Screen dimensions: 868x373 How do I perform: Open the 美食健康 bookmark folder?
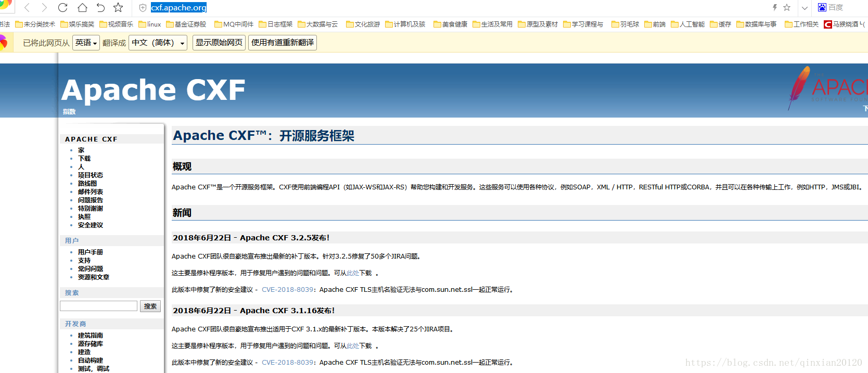point(451,24)
